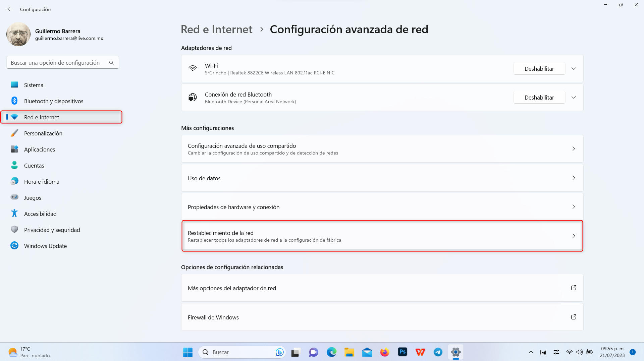Open Telegram from the taskbar
This screenshot has width=644, height=361.
pos(438,352)
